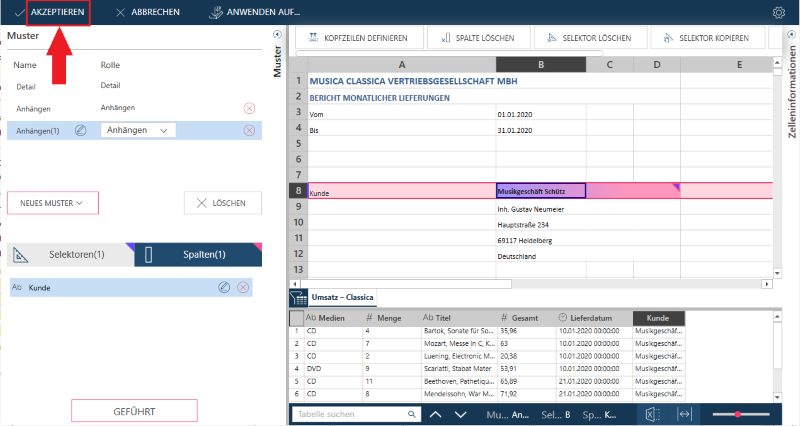Click Abbrechen to cancel changes
Screen dimensions: 800x426
pos(149,13)
